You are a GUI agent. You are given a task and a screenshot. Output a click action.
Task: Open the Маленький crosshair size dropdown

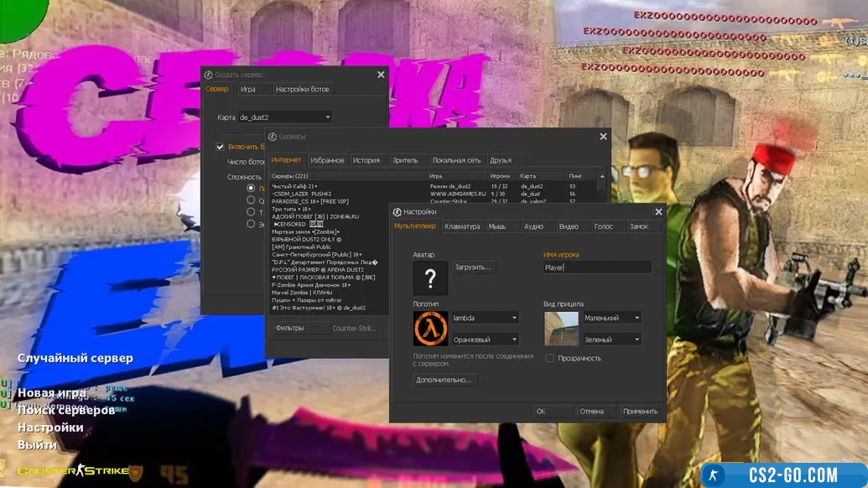point(612,318)
